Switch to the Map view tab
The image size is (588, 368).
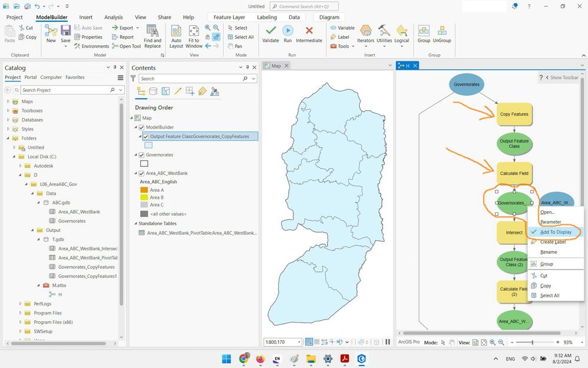pyautogui.click(x=276, y=65)
